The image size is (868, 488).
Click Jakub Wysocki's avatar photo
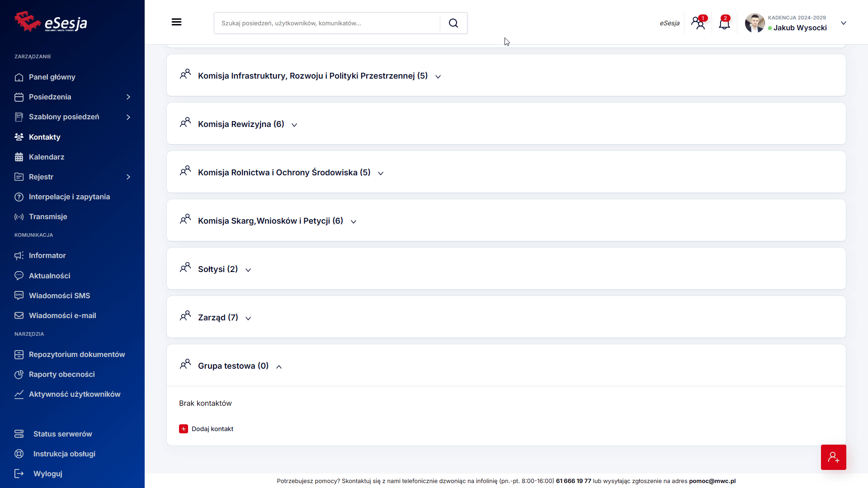coord(755,23)
